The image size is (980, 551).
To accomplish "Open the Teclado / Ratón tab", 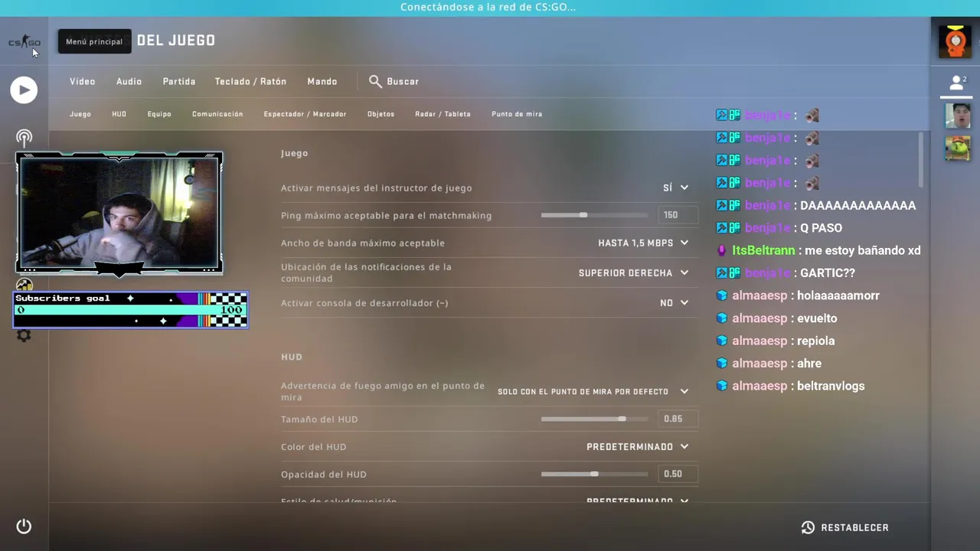I will [x=250, y=81].
